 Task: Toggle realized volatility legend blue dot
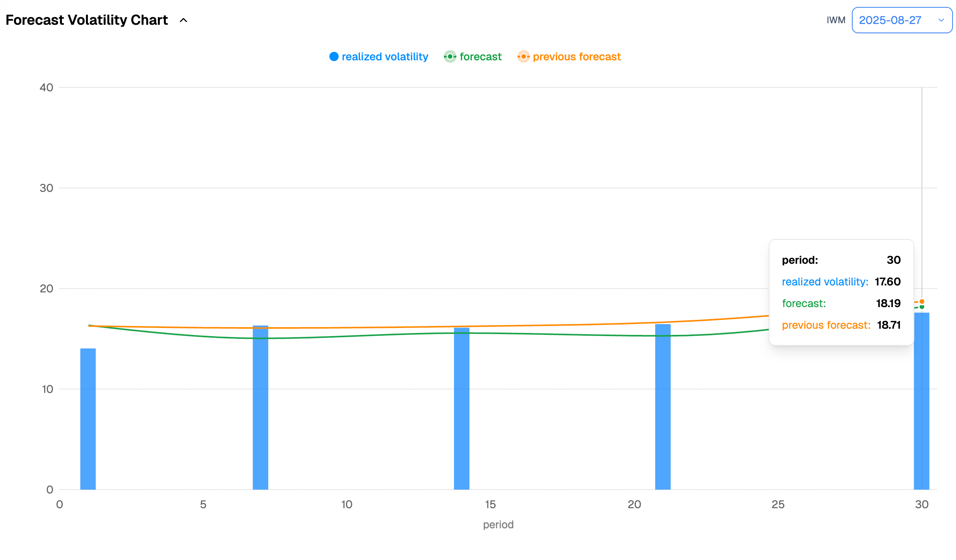pyautogui.click(x=334, y=56)
